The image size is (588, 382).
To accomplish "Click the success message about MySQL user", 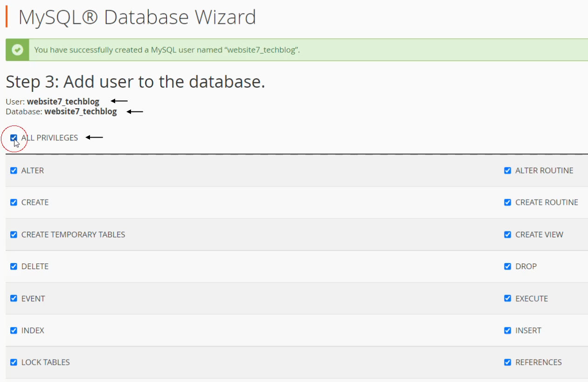I will pos(167,50).
